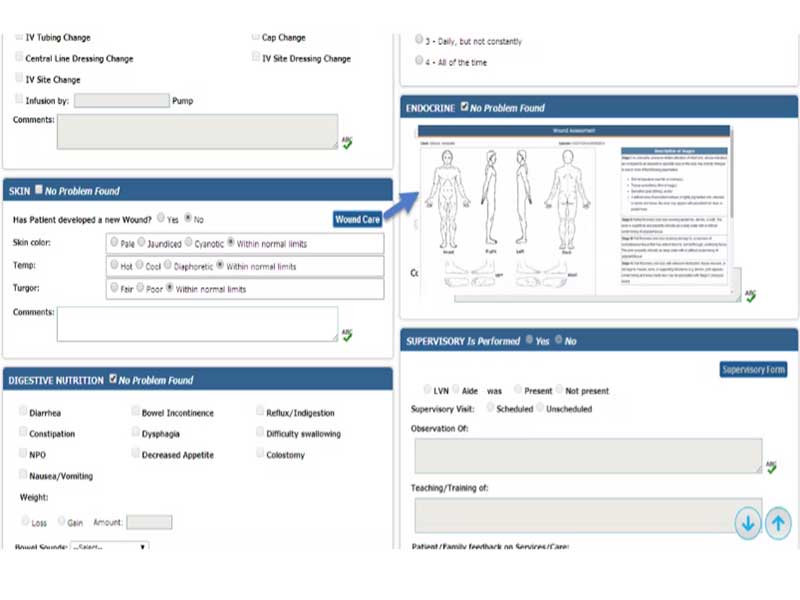Select Within normal limits for Temp

coord(220,264)
